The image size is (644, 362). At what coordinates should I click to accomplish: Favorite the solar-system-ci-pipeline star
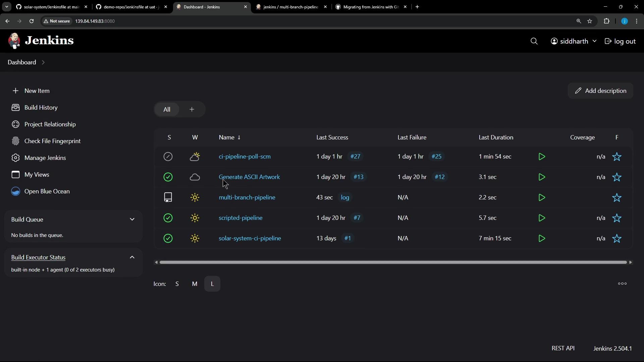(617, 238)
